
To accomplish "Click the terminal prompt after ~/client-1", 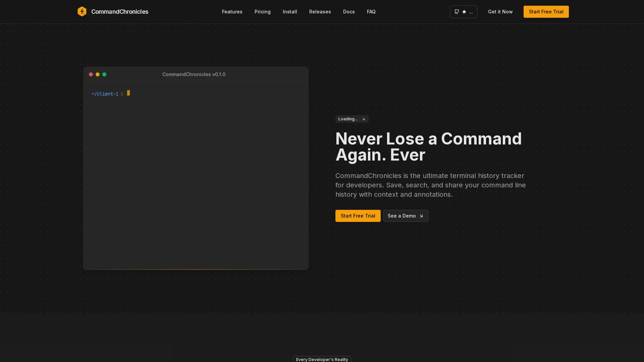I will pyautogui.click(x=128, y=93).
